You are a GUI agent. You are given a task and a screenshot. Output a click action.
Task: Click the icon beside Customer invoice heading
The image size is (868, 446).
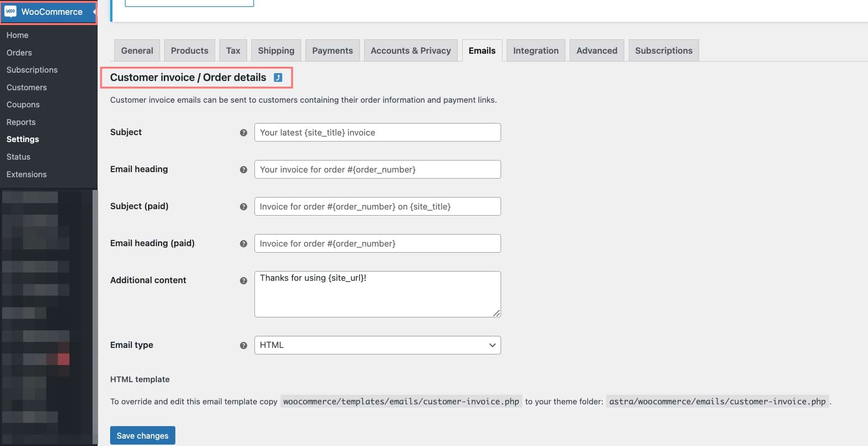(278, 78)
